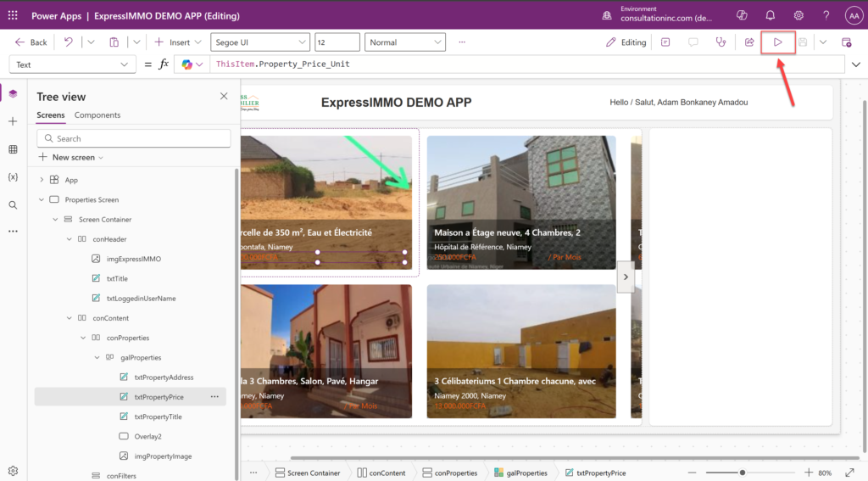
Task: Click the Save disk icon
Action: pyautogui.click(x=803, y=42)
